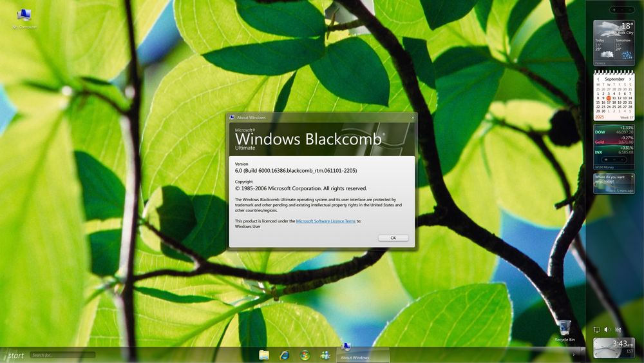Click the September month label in calendar
The height and width of the screenshot is (363, 644).
[614, 79]
